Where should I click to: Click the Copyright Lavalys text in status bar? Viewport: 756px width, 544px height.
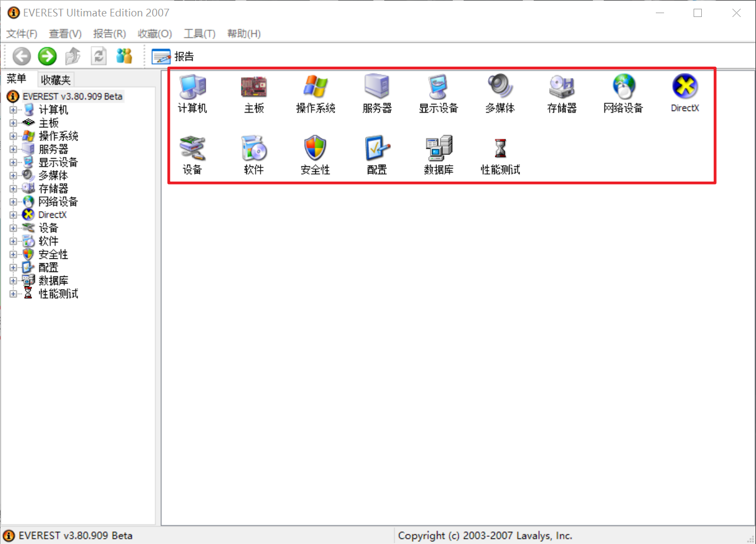(x=485, y=536)
